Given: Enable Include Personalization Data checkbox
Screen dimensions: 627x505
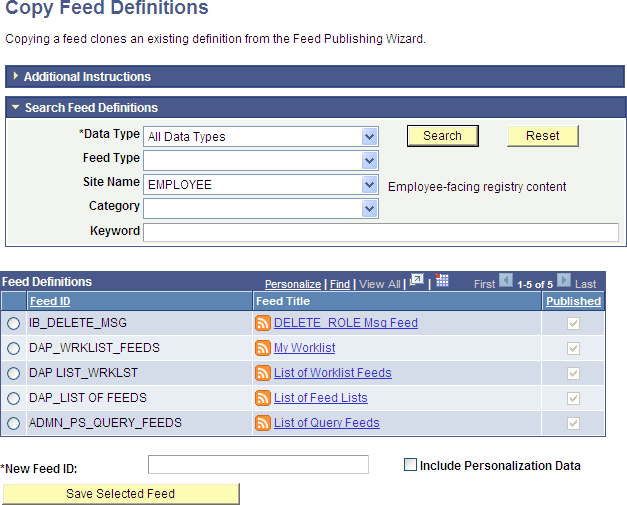Looking at the screenshot, I should pos(410,465).
